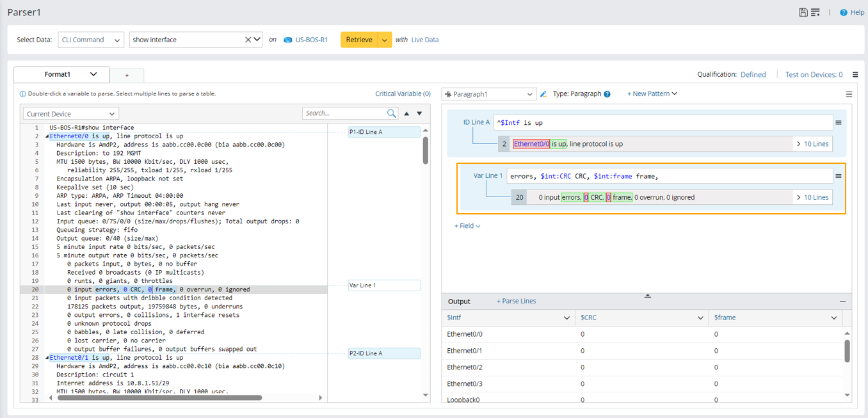
Task: Open the Type: Paragraph help icon
Action: [607, 94]
